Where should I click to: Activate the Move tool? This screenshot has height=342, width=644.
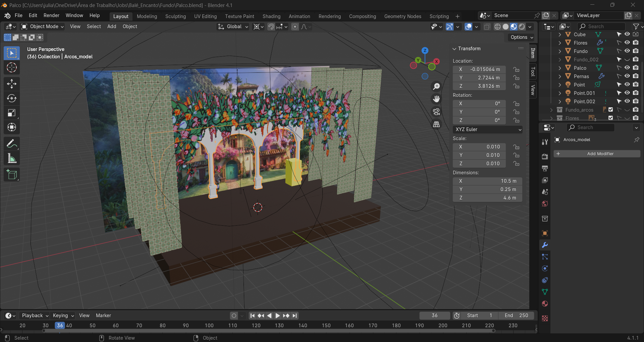(x=12, y=84)
